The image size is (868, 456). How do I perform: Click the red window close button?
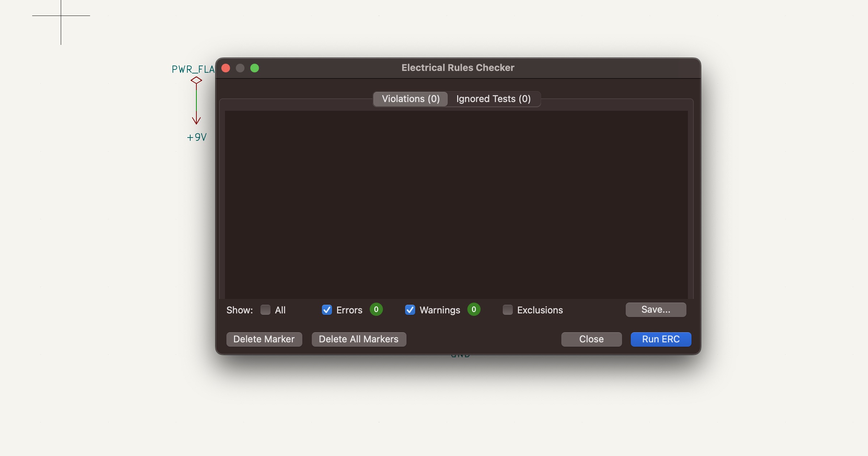[226, 68]
